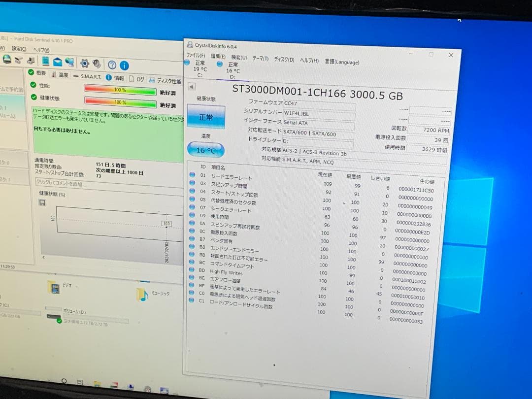
Task: Click the 100 marker on the health graph
Action: [166, 224]
